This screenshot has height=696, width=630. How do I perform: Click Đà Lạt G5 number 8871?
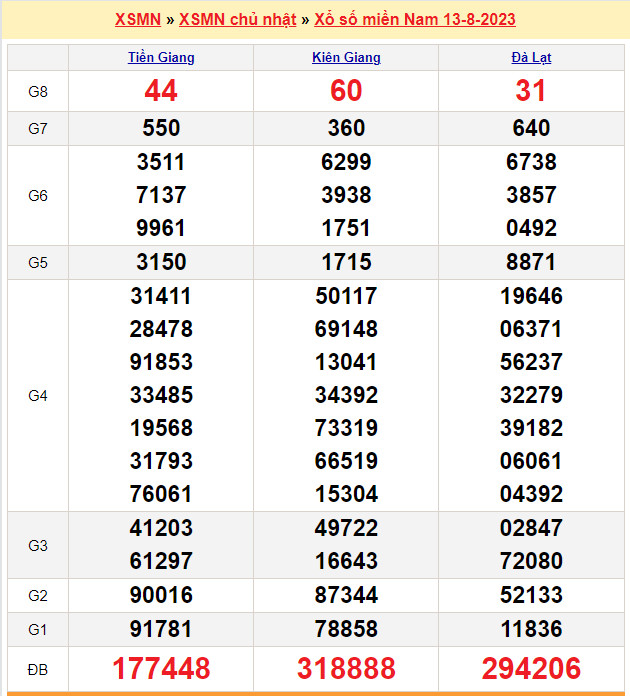point(531,262)
